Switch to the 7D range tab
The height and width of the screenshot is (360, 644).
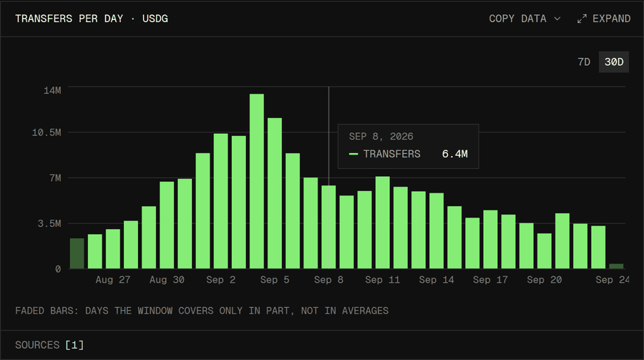pyautogui.click(x=584, y=62)
